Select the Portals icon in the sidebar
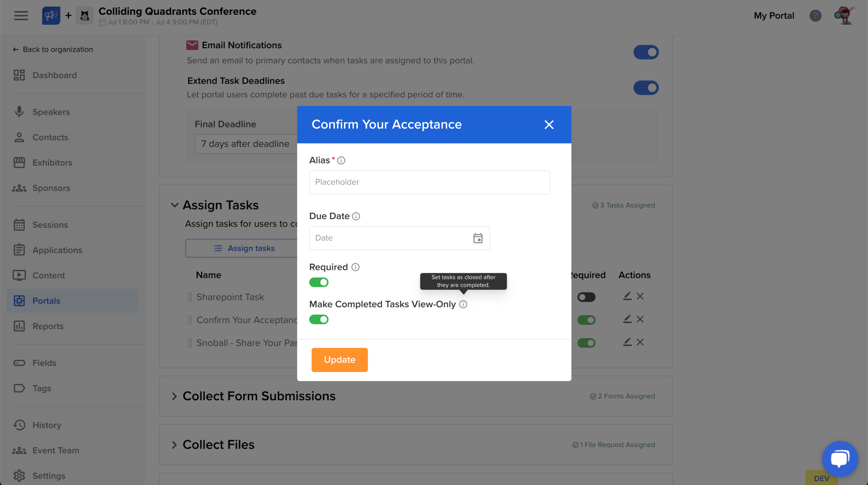Viewport: 868px width, 485px height. [x=19, y=300]
